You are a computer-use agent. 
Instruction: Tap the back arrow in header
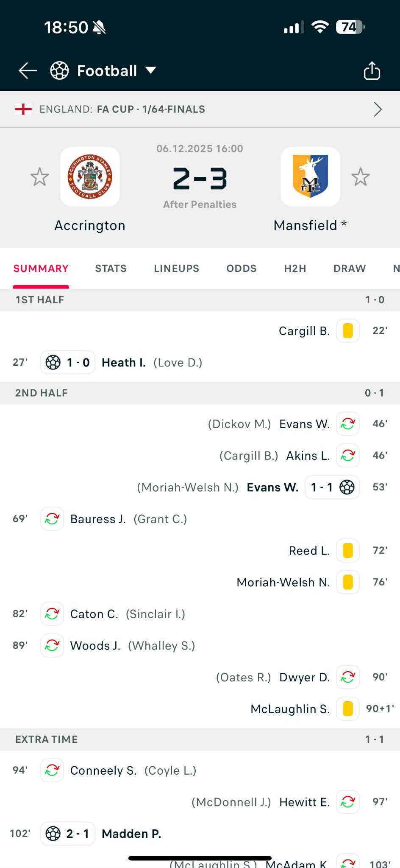(28, 70)
